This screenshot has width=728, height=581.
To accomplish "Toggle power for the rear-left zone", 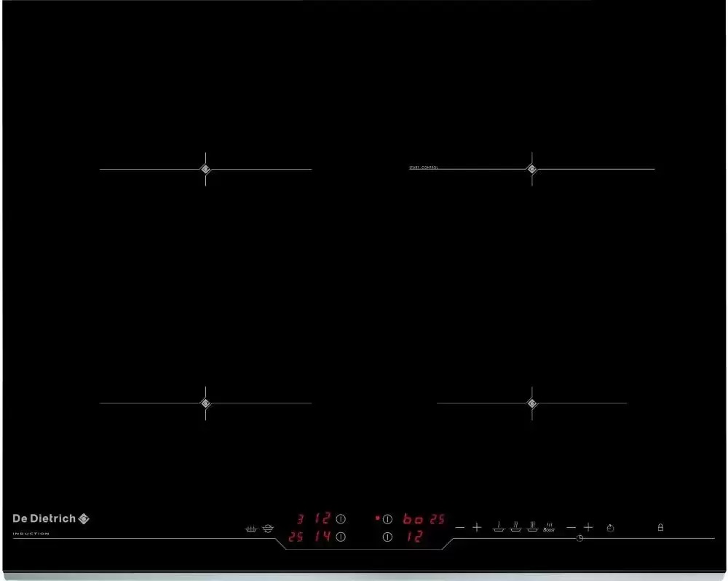I will 341,519.
